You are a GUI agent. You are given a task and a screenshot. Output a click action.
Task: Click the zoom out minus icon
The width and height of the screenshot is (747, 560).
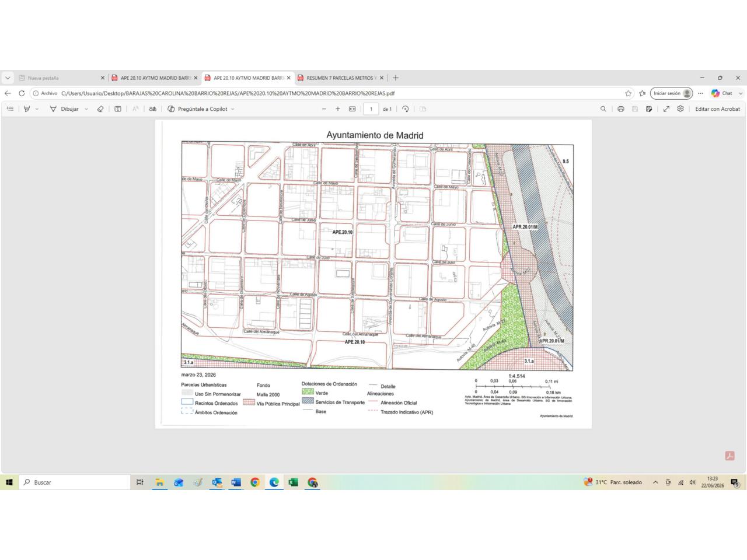[x=324, y=109]
